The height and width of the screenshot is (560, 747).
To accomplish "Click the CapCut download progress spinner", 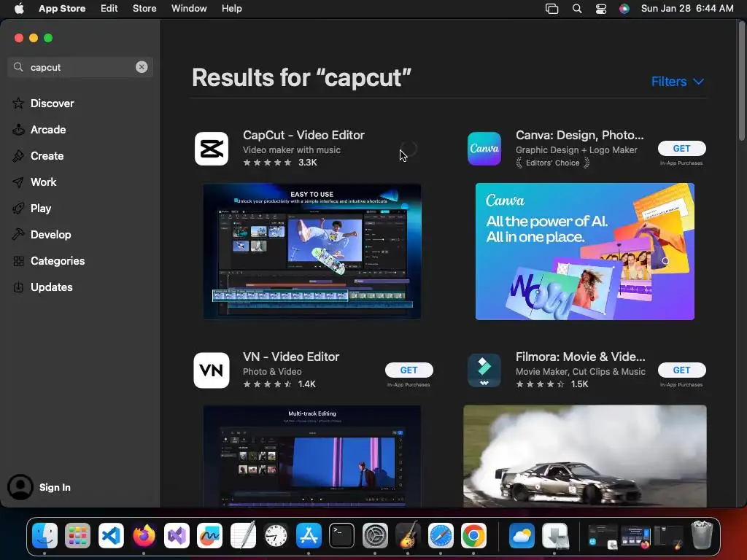I will click(x=409, y=149).
